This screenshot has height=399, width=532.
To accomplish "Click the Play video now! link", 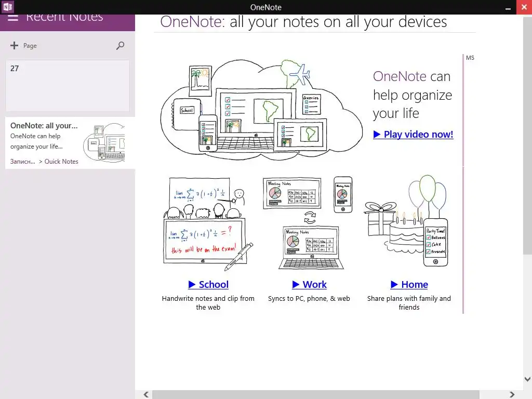I will (x=413, y=135).
